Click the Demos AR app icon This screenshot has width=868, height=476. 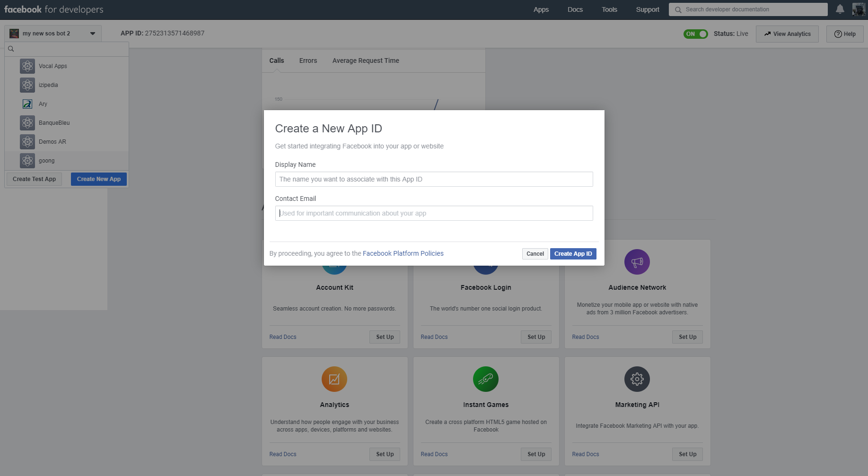(x=27, y=142)
